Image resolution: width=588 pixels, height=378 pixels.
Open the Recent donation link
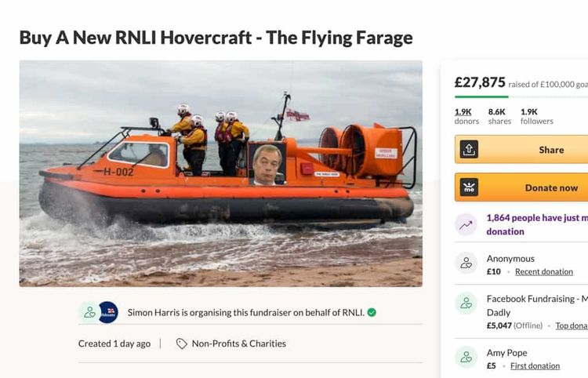pyautogui.click(x=544, y=272)
